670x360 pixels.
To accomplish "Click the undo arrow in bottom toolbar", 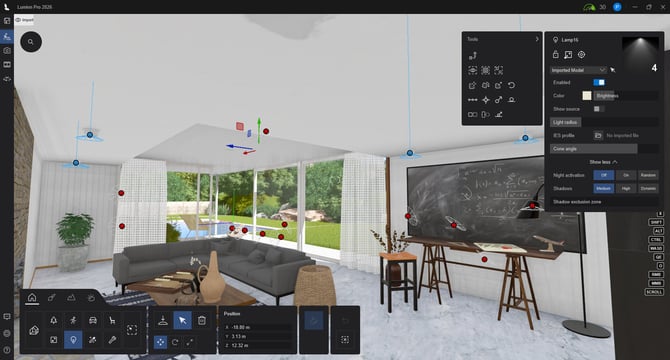I will (x=345, y=320).
